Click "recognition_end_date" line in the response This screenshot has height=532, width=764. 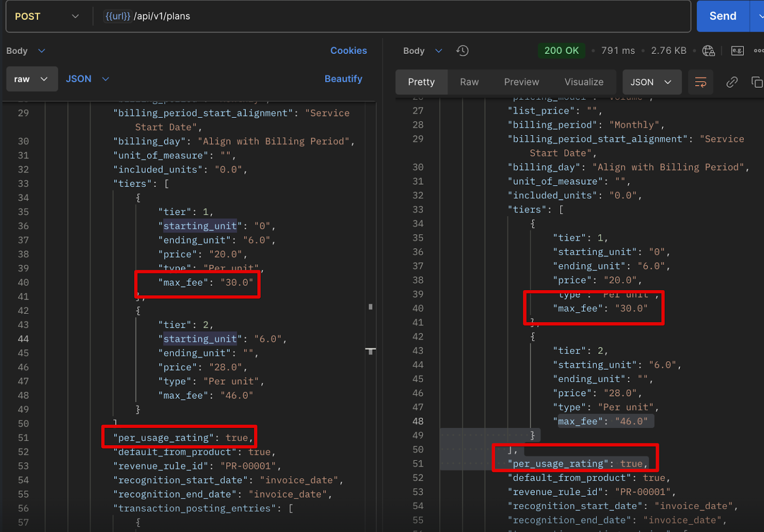617,521
